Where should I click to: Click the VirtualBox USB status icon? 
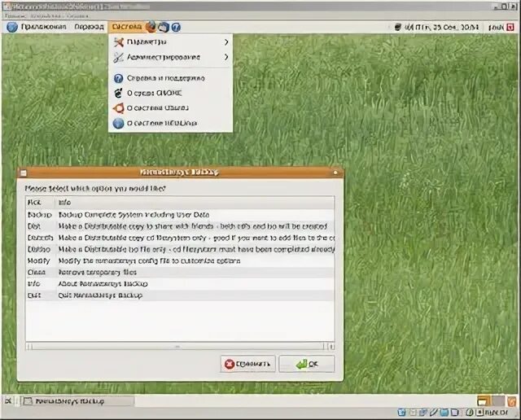pos(433,413)
